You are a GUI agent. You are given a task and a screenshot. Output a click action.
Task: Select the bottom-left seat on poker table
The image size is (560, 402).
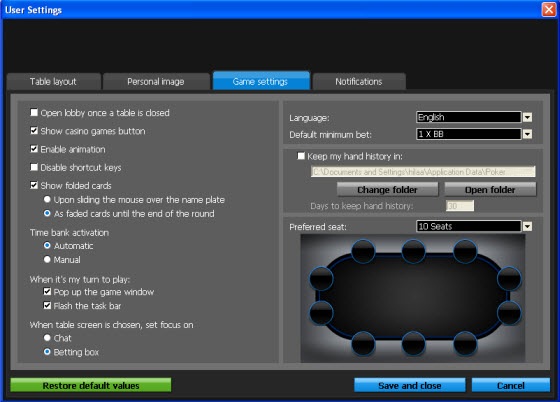point(363,343)
